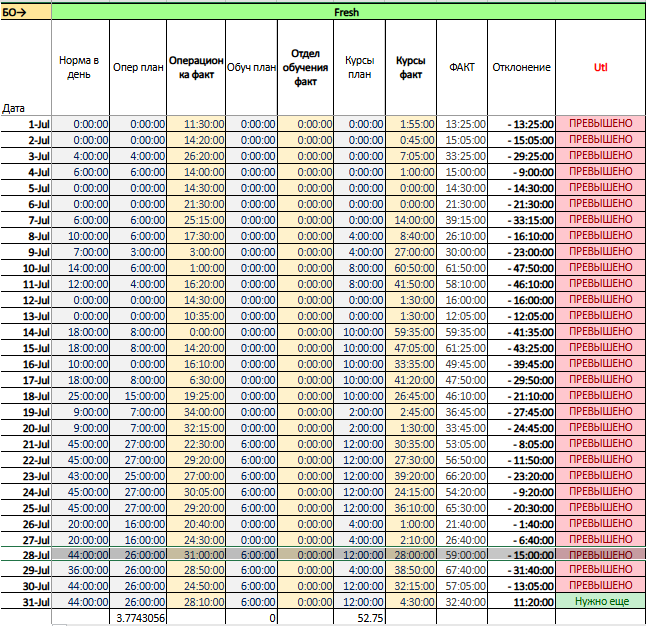The height and width of the screenshot is (626, 646).
Task: Click 14:00:00 norm in 10-Jul row
Action: (x=80, y=268)
